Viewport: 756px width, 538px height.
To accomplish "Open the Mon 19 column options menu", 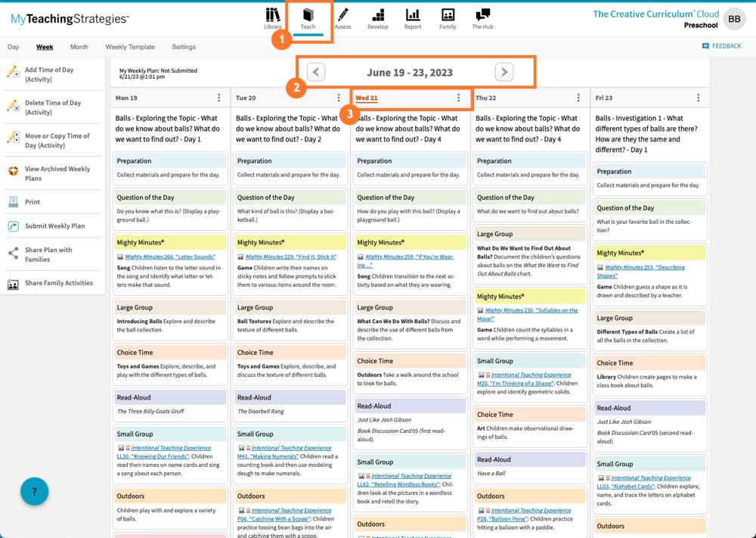I will coord(218,98).
